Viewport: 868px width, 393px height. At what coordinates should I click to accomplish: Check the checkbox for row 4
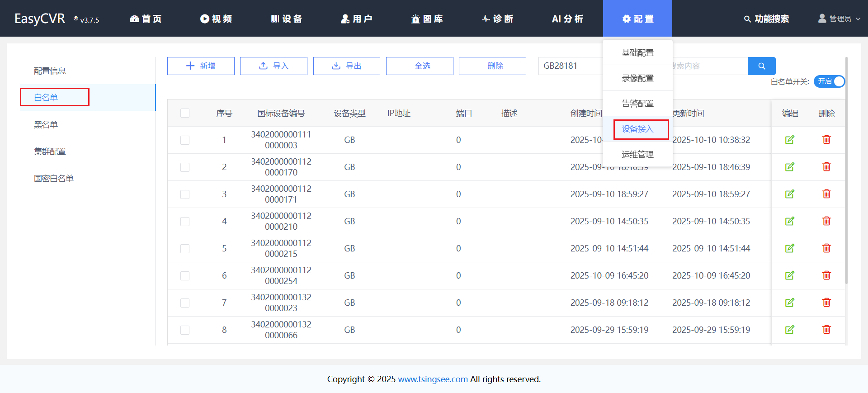click(x=185, y=222)
